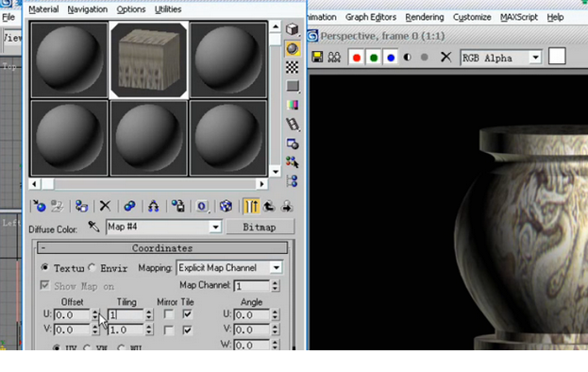This screenshot has height=372, width=588.
Task: Pick material with eyedropper icon
Action: (x=93, y=227)
